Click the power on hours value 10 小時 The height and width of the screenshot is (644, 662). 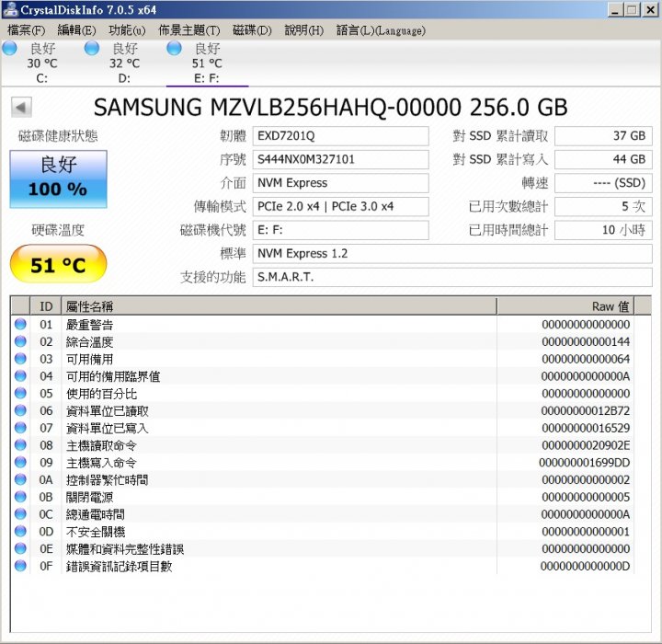point(603,230)
